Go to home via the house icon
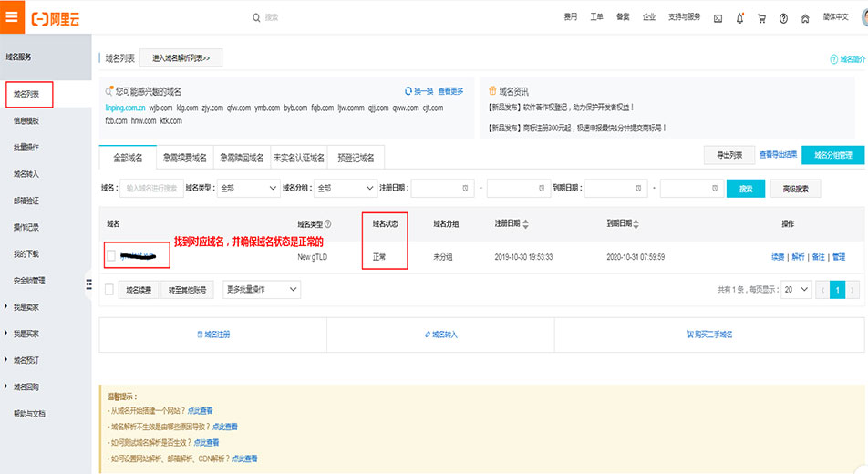 (x=805, y=17)
